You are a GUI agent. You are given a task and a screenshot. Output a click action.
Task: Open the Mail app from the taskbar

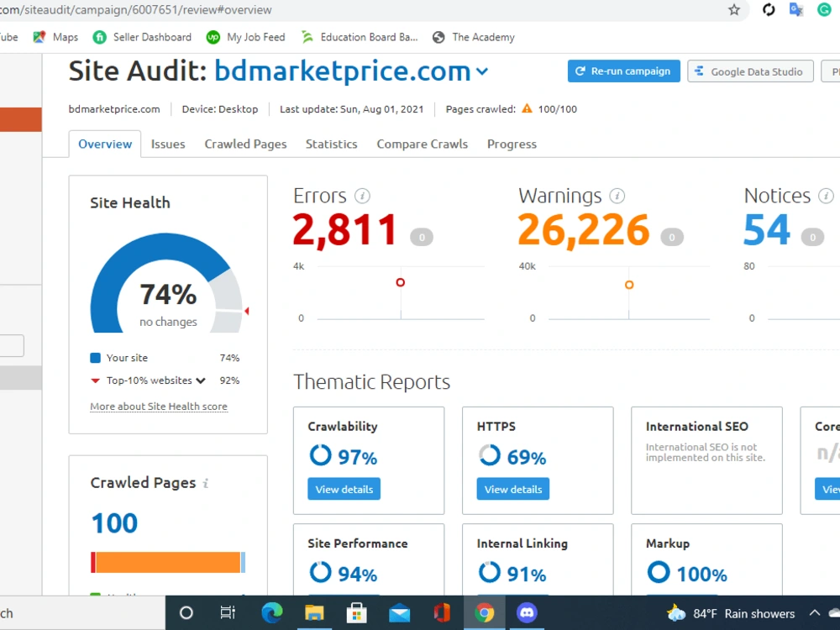pos(399,613)
